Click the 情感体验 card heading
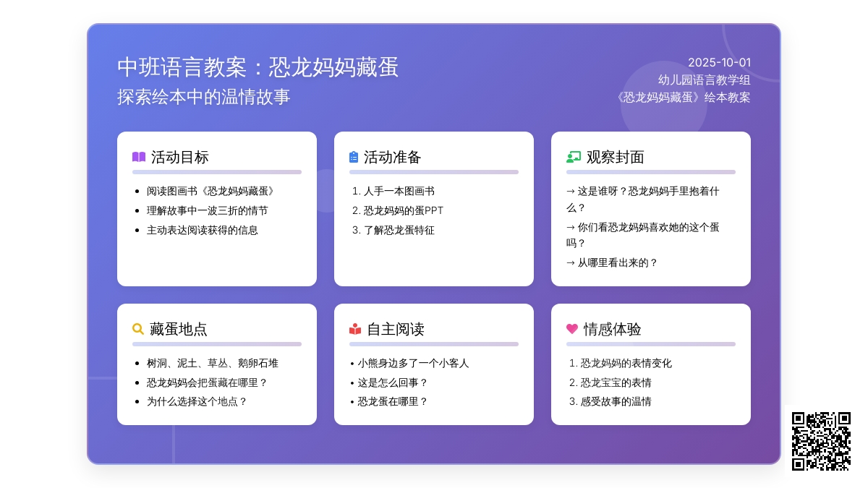 (x=612, y=330)
